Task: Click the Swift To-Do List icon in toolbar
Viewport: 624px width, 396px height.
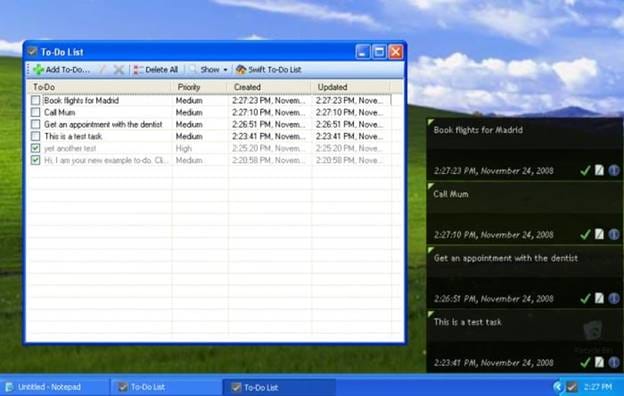Action: point(241,70)
